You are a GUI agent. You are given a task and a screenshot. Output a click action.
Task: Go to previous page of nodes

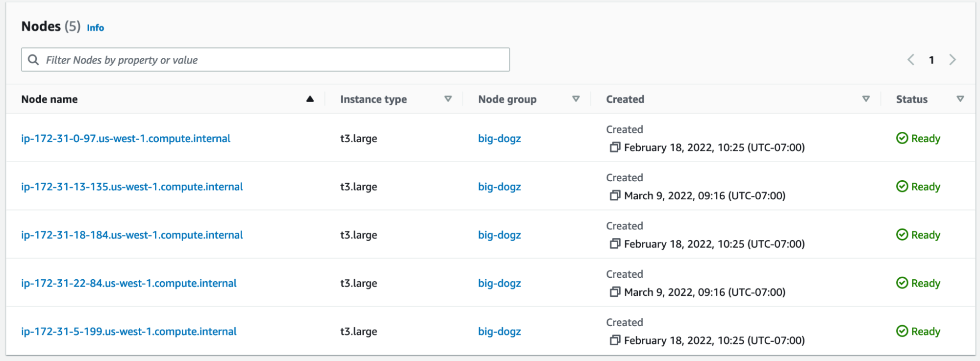coord(910,60)
